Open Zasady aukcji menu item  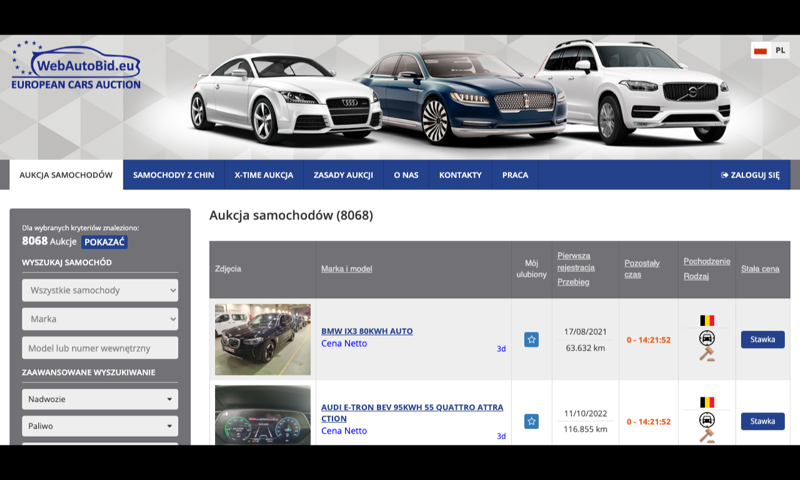(343, 175)
